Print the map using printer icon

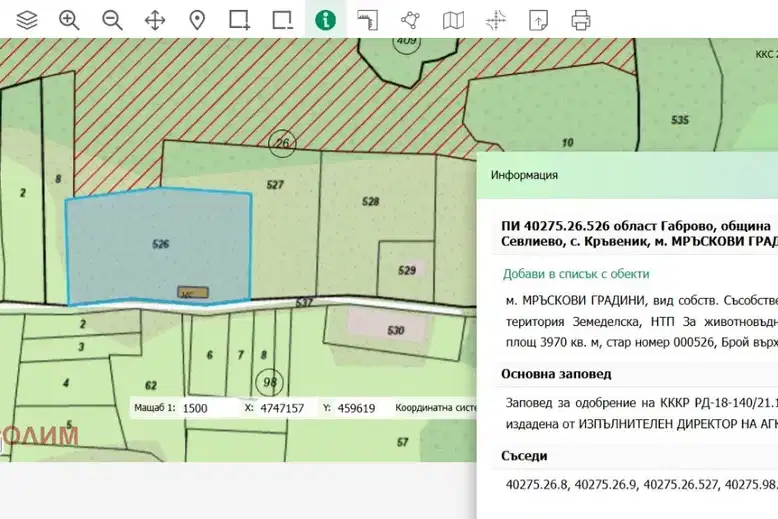tap(581, 20)
